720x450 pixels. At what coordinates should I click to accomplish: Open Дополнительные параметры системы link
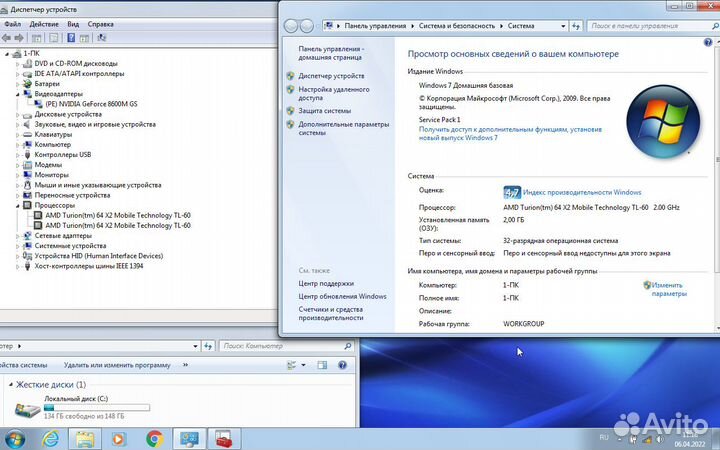[343, 129]
